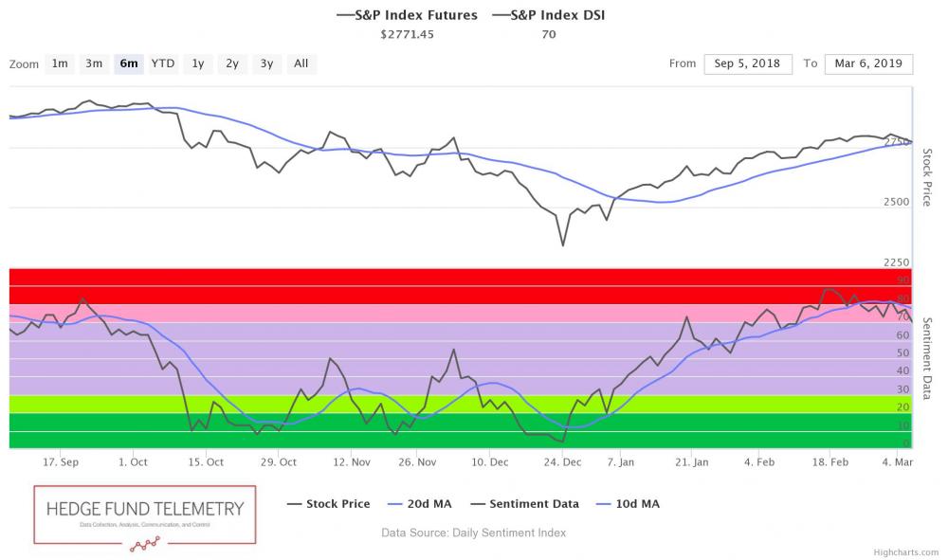Set zoom range to 1y
This screenshot has width=948, height=560.
point(198,63)
